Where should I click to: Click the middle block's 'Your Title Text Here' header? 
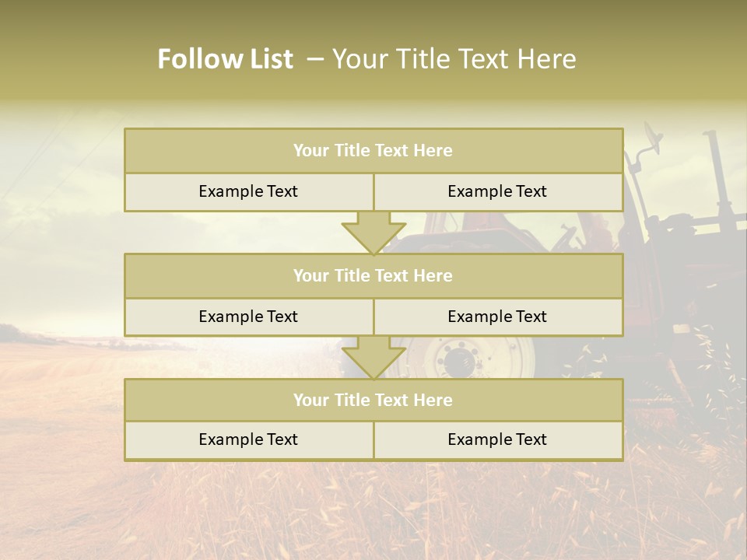(x=373, y=275)
